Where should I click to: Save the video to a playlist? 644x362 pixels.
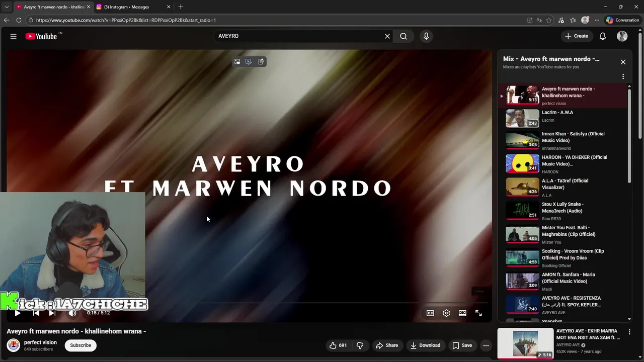pyautogui.click(x=462, y=345)
